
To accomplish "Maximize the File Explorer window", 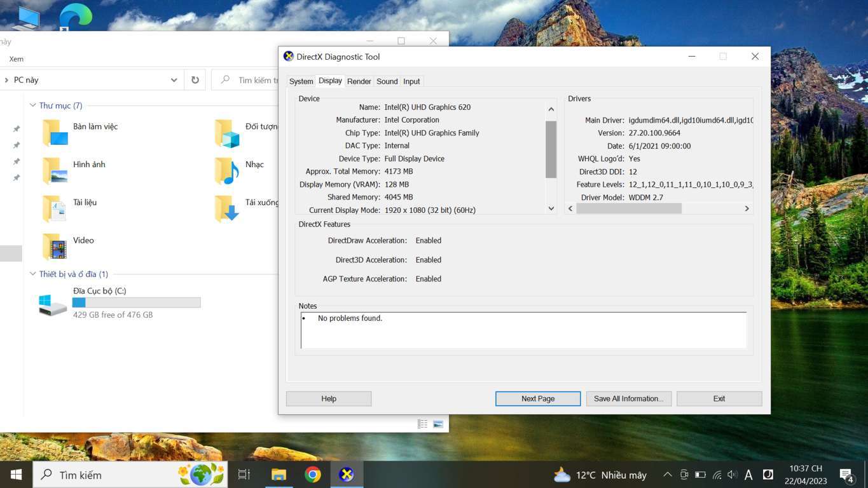I will (401, 41).
